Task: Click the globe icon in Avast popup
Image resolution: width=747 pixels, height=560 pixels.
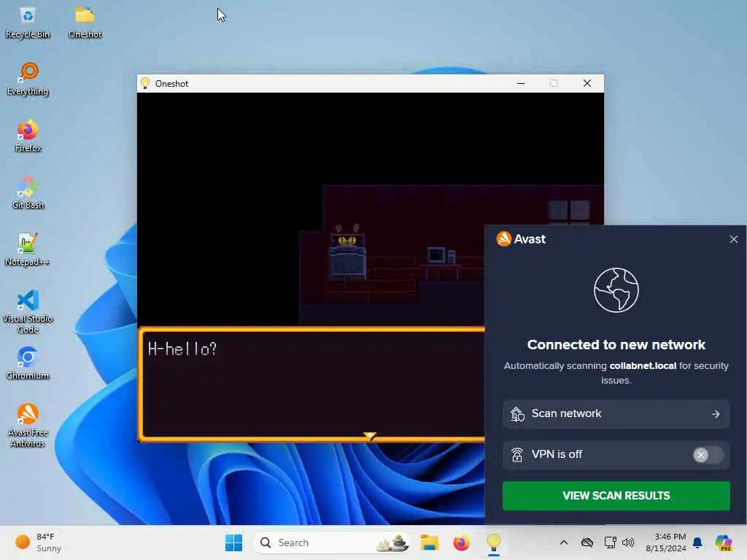Action: [x=616, y=290]
